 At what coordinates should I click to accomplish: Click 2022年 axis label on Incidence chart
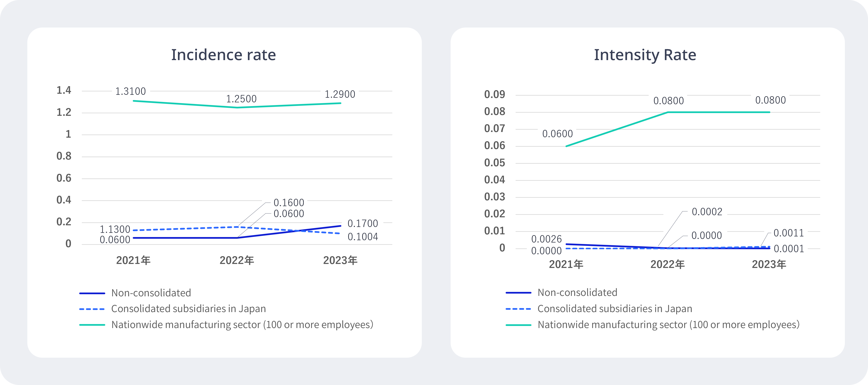237,261
